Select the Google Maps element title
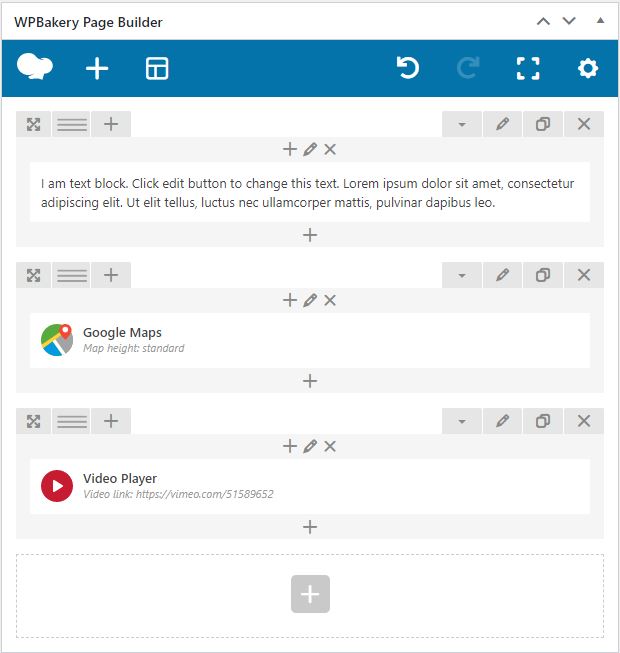The height and width of the screenshot is (653, 620). click(122, 333)
